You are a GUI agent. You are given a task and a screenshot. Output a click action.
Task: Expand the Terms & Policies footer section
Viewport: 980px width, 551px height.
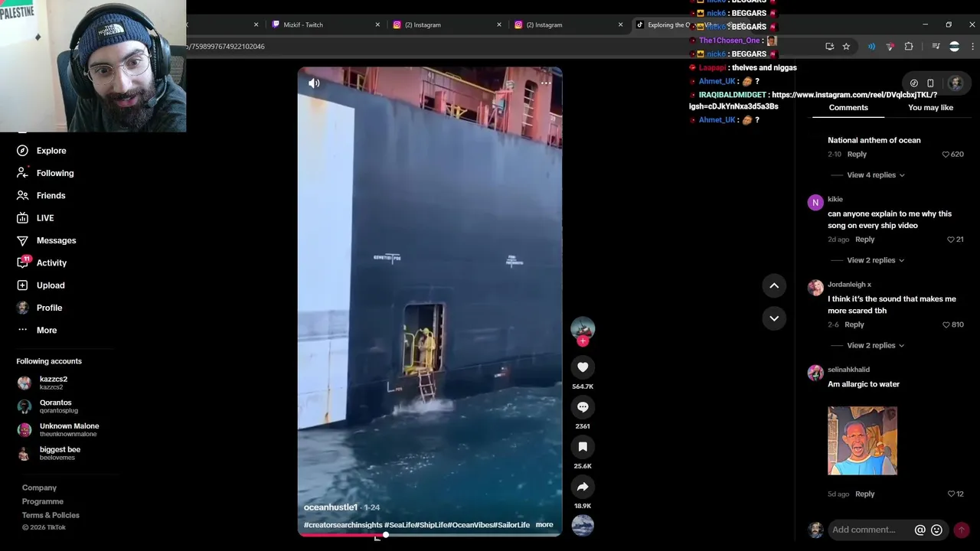[51, 515]
